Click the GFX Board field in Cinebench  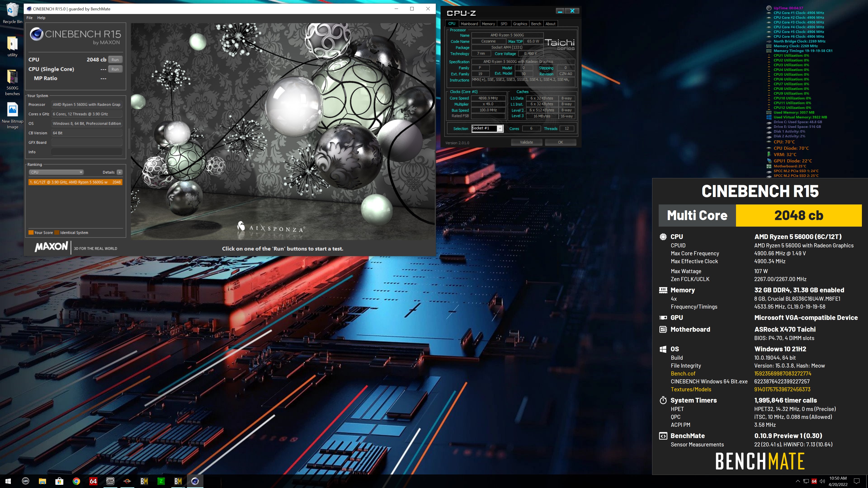pyautogui.click(x=87, y=143)
